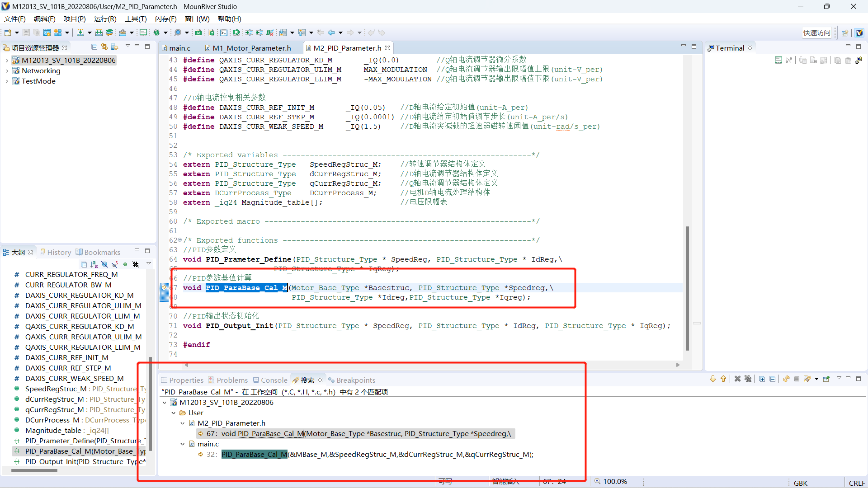Click the green download icon in toolbar
868x488 pixels.
80,33
